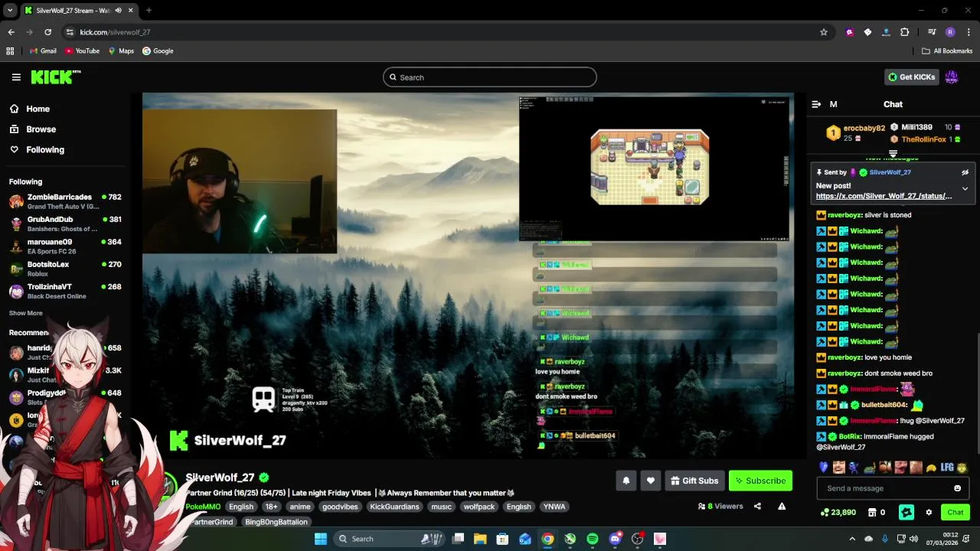This screenshot has width=980, height=551.
Task: Switch to the Chat tab
Action: point(893,104)
